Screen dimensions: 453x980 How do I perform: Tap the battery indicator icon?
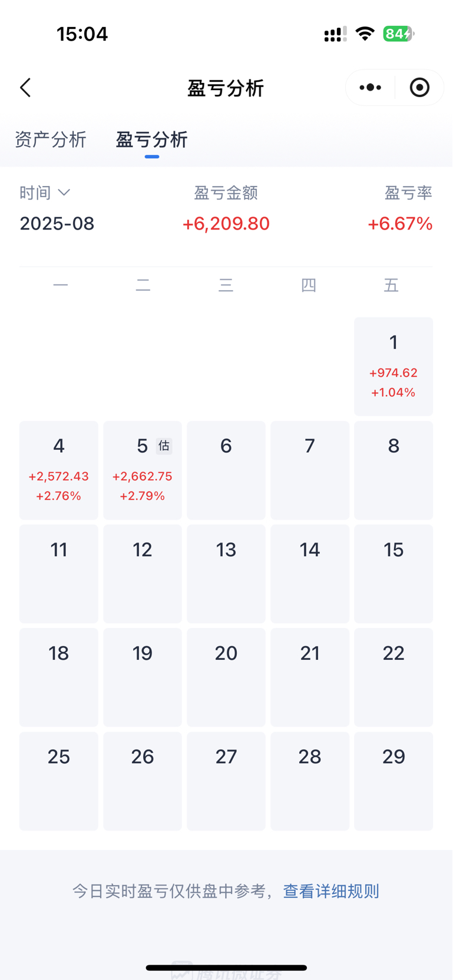coord(399,34)
